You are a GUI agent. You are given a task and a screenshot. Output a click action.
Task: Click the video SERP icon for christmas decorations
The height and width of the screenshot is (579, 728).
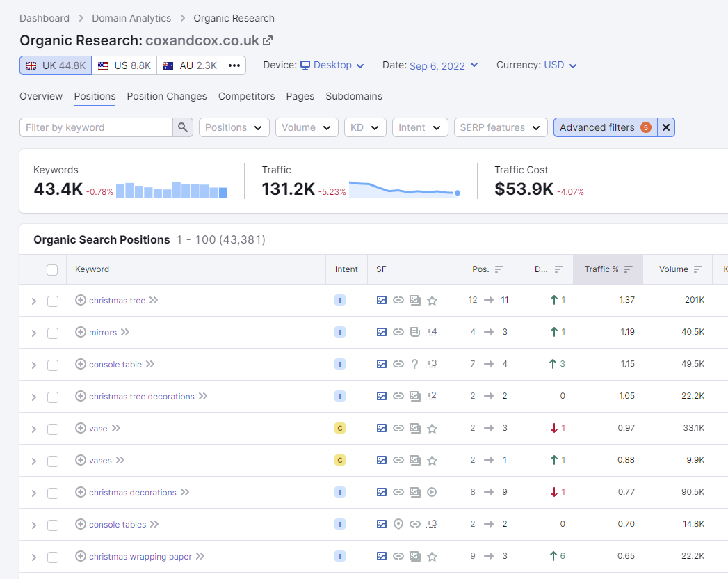(432, 492)
